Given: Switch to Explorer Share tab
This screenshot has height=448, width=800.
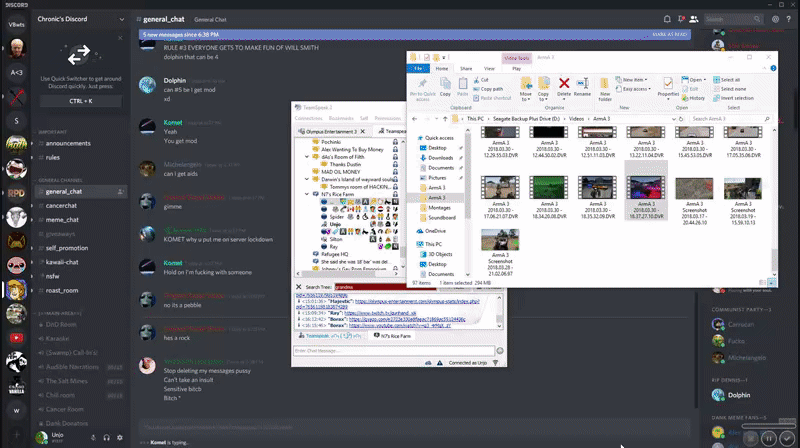Looking at the screenshot, I should [466, 68].
